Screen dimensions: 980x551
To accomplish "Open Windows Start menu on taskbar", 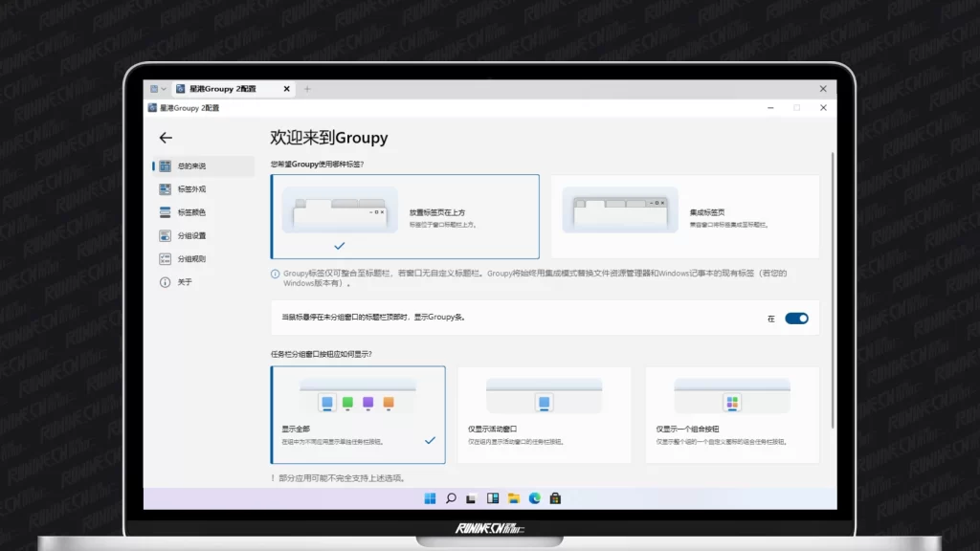I will tap(430, 498).
